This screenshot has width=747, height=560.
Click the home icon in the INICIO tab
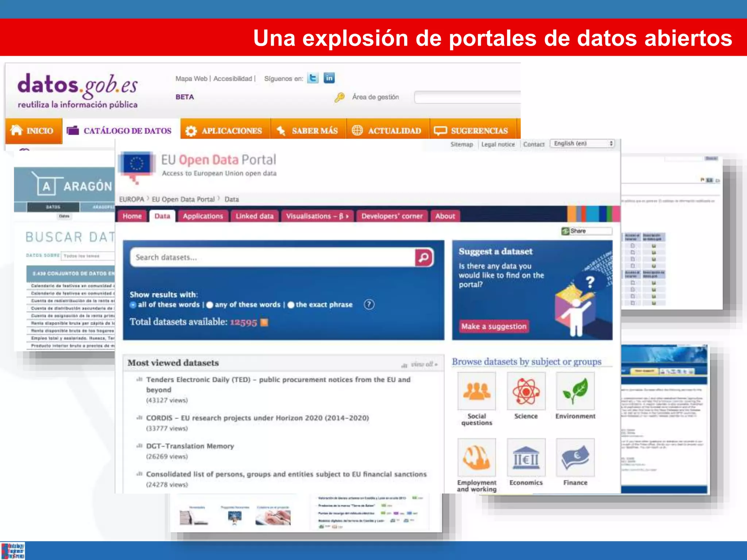[x=16, y=130]
